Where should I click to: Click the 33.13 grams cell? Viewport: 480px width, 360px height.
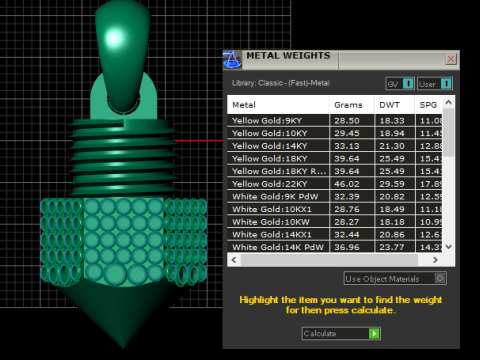tap(352, 146)
